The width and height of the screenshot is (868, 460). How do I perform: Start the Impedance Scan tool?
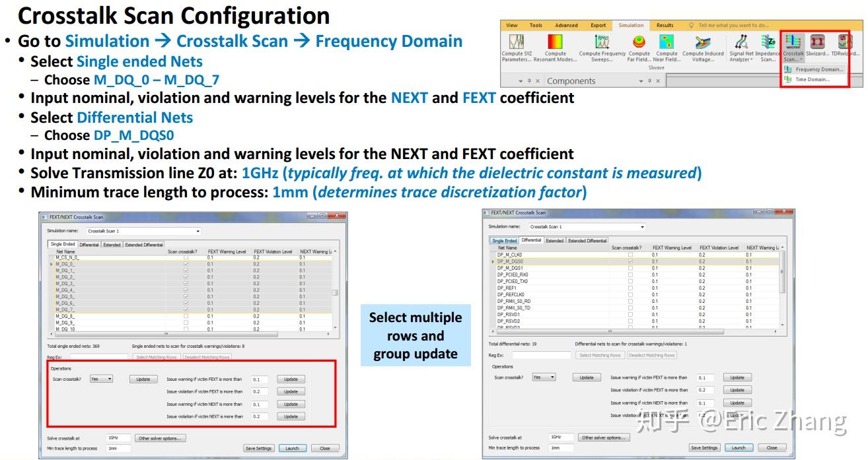tap(768, 48)
